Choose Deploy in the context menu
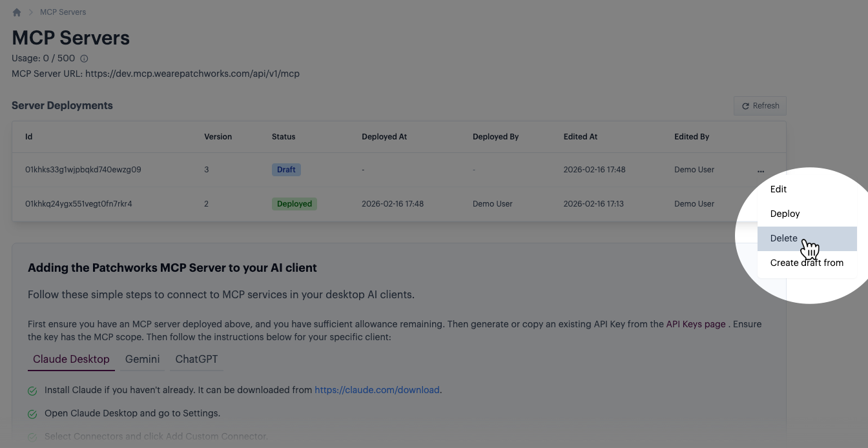The height and width of the screenshot is (448, 868). click(x=785, y=214)
